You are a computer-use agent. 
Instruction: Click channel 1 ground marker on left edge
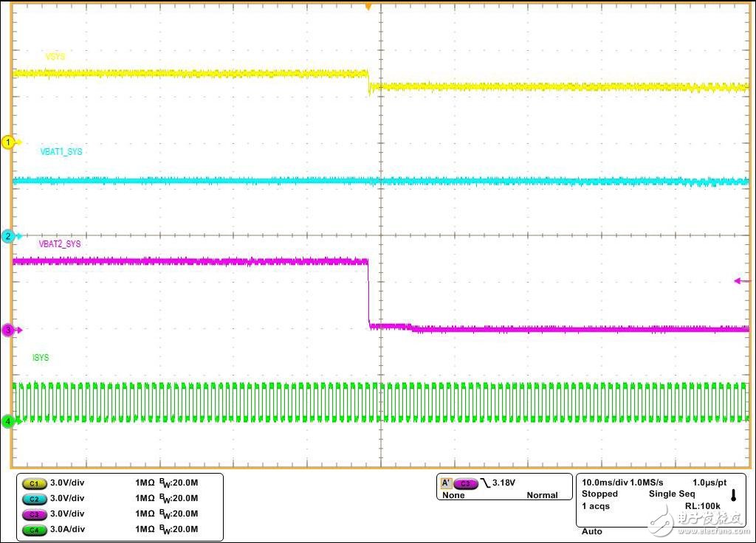[x=9, y=142]
